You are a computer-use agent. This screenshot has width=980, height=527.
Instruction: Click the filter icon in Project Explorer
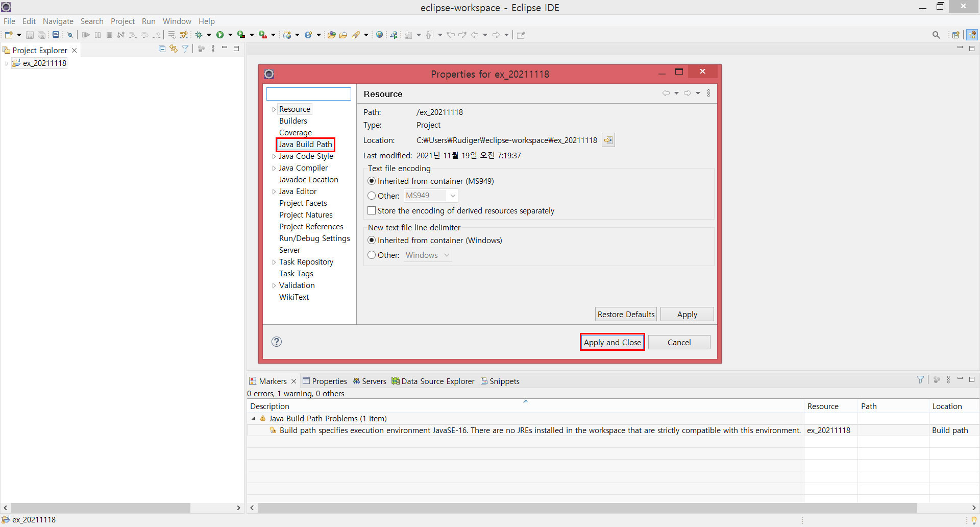click(x=185, y=49)
